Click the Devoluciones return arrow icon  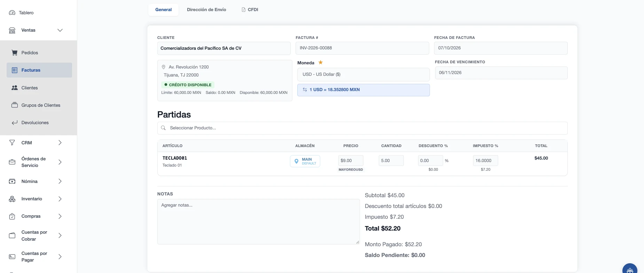[15, 123]
